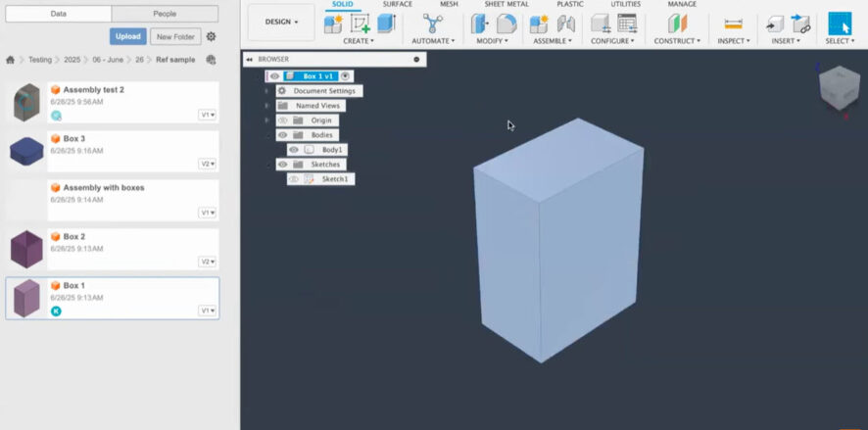Collapse the Browser panel with double arrows

pos(249,59)
